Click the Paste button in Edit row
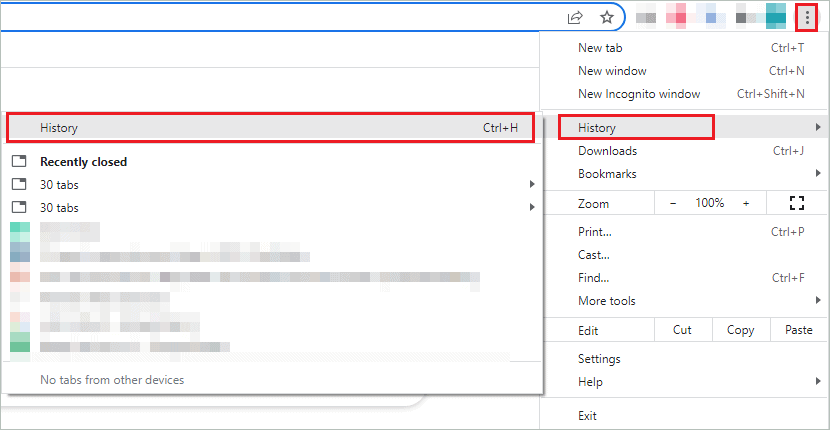The width and height of the screenshot is (830, 430). [799, 330]
